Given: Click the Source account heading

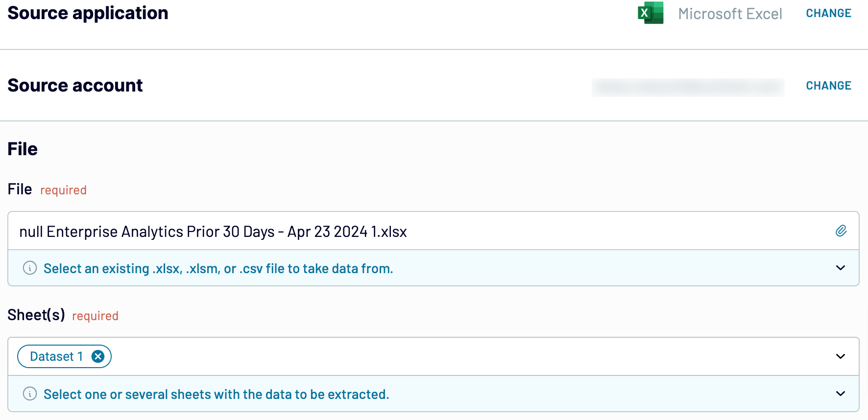Looking at the screenshot, I should point(75,86).
